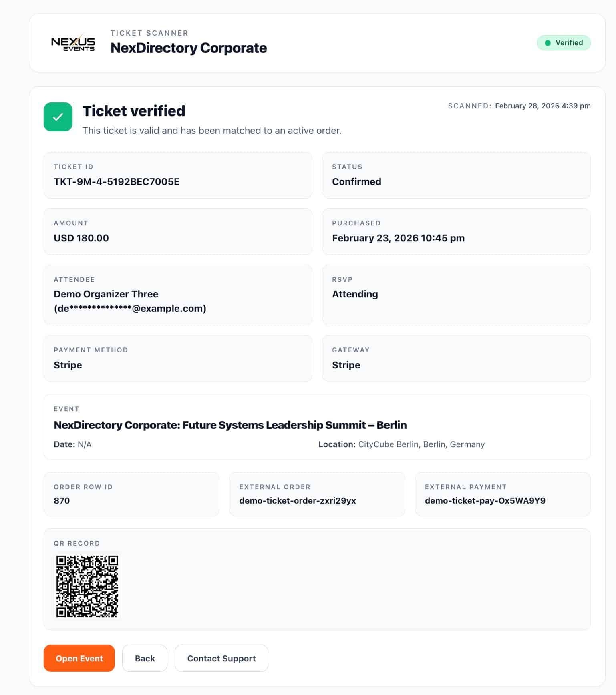Screen dimensions: 616x695
Task: Click the RSVP Attending value
Action: pyautogui.click(x=355, y=294)
